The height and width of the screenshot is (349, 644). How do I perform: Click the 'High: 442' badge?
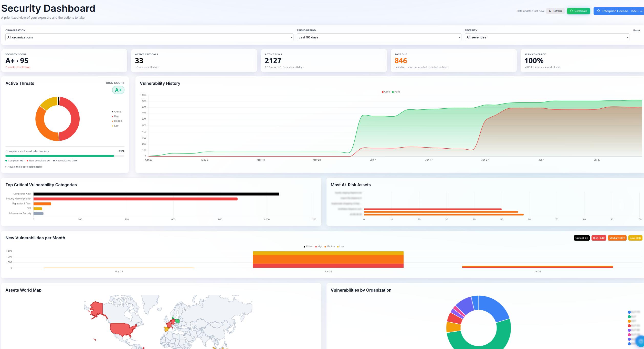pos(599,238)
